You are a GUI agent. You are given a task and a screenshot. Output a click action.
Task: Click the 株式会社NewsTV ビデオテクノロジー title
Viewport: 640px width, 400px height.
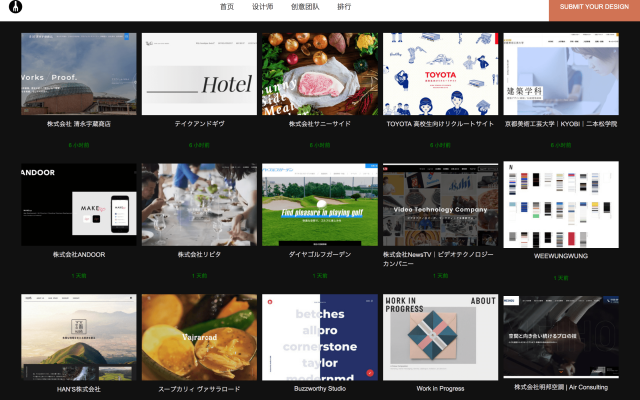coord(438,259)
